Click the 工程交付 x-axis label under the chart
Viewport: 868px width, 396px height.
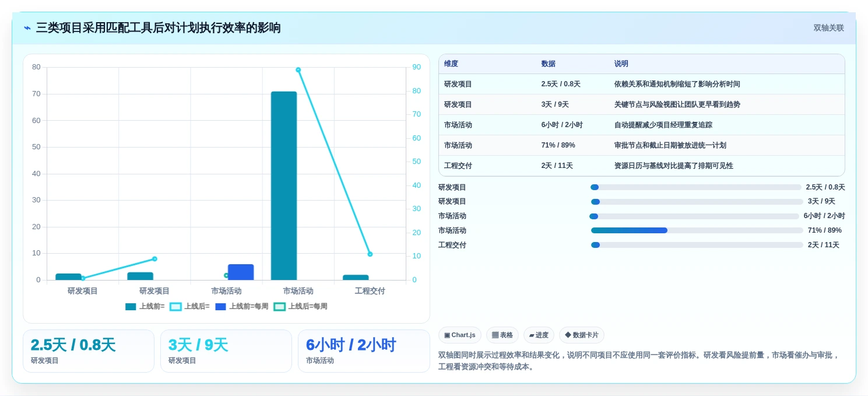coord(370,291)
